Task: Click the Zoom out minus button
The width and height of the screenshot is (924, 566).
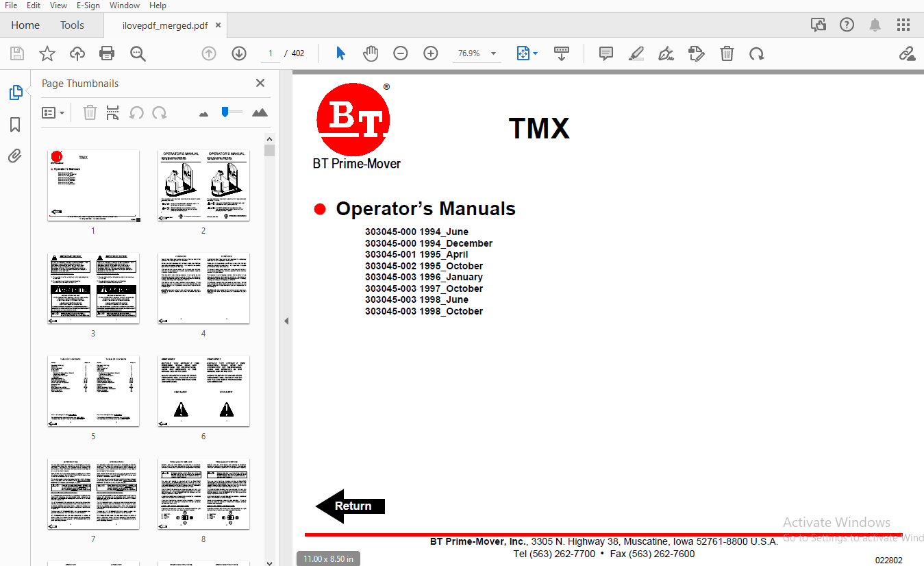Action: pos(401,53)
